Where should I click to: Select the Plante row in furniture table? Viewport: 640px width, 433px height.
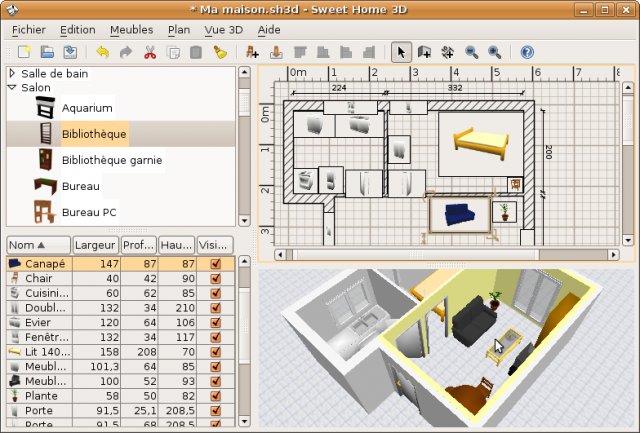click(121, 396)
